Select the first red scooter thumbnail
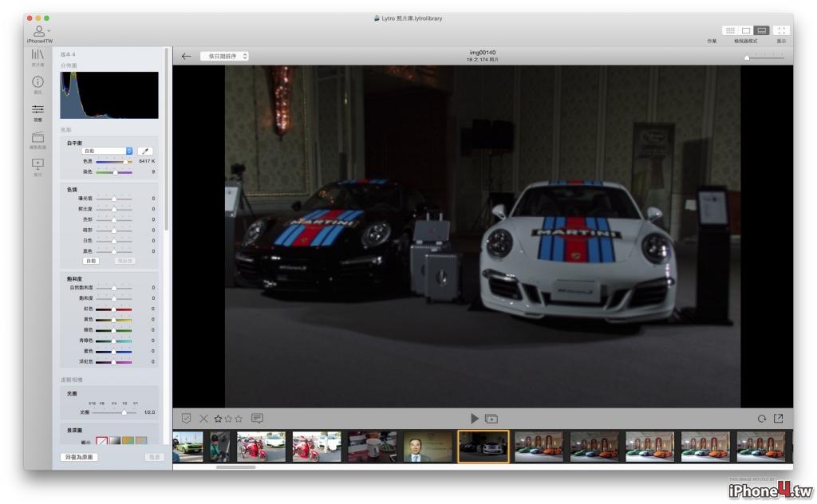The height and width of the screenshot is (504, 817). tap(261, 447)
